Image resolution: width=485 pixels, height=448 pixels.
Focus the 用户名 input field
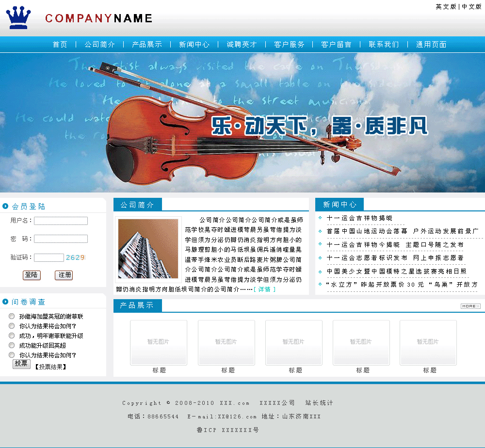[x=61, y=221]
